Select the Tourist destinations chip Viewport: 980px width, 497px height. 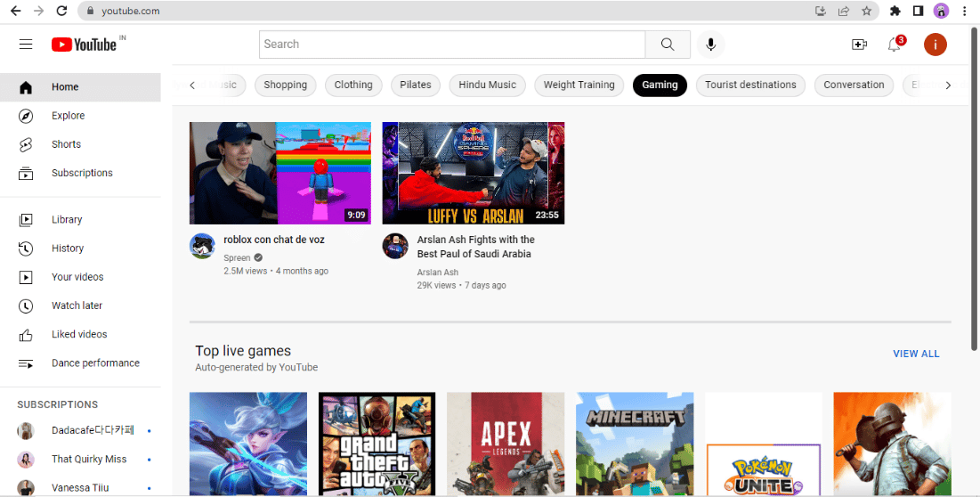[750, 85]
